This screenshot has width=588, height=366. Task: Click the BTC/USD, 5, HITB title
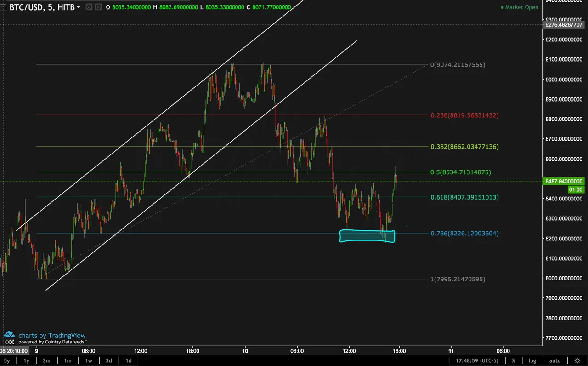tap(42, 7)
